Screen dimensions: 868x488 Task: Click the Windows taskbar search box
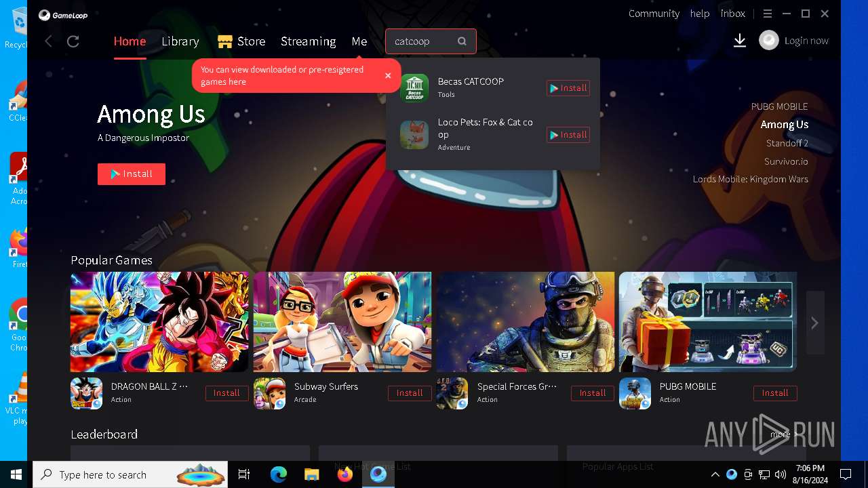131,474
